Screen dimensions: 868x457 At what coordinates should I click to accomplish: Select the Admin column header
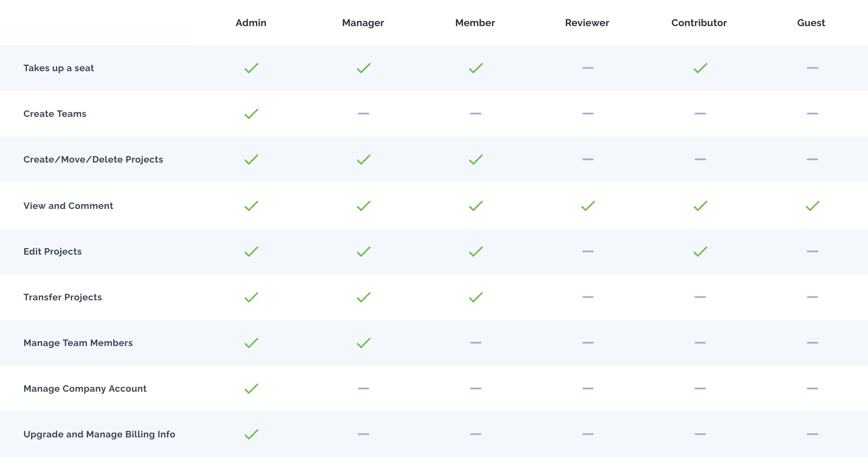pyautogui.click(x=251, y=23)
